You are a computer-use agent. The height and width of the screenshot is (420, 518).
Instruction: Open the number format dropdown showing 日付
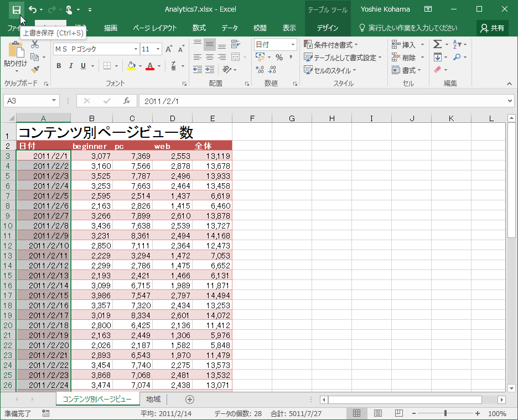point(293,44)
